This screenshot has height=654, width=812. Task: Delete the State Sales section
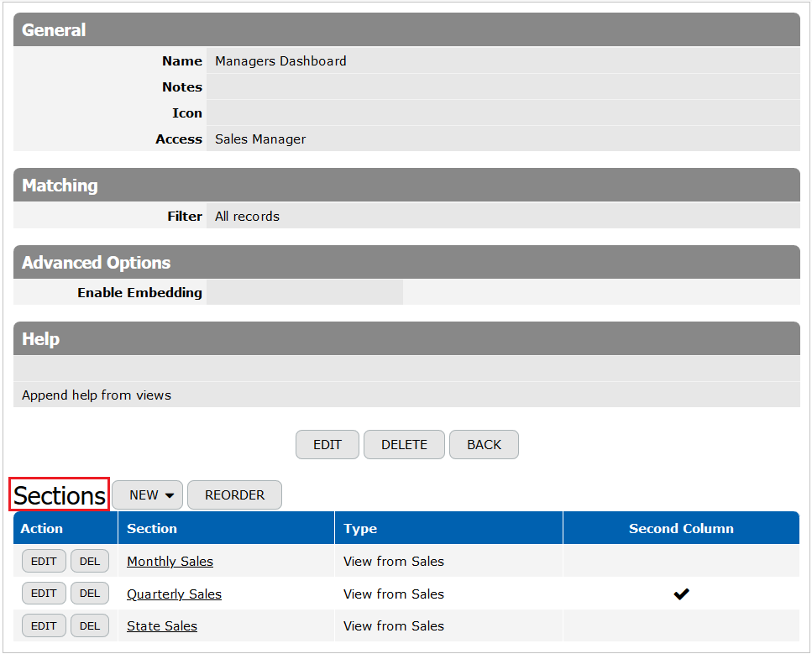coord(90,625)
